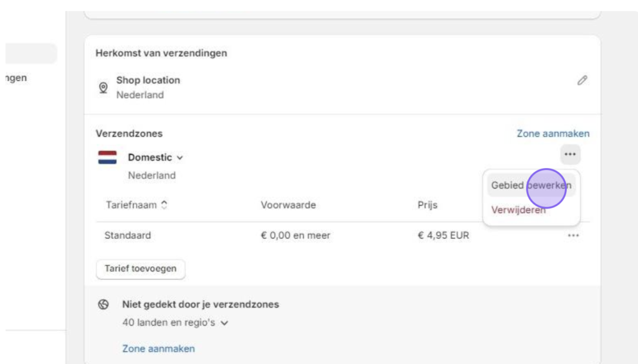Click the Shop location name
This screenshot has height=364, width=638.
pyautogui.click(x=148, y=80)
